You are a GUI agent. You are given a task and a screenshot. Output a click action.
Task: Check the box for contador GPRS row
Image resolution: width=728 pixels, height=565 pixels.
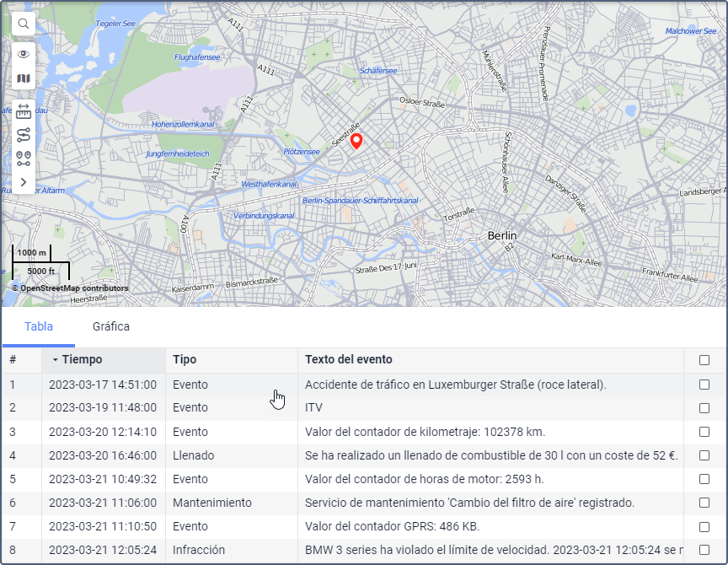coord(704,527)
